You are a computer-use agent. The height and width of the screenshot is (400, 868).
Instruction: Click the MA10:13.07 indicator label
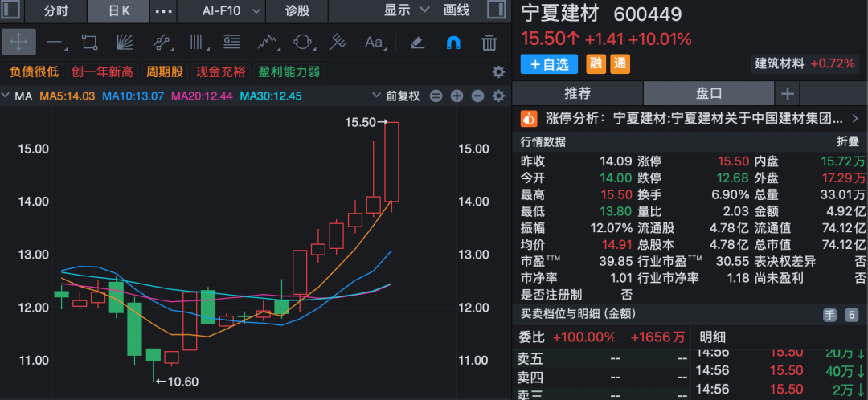click(x=133, y=96)
